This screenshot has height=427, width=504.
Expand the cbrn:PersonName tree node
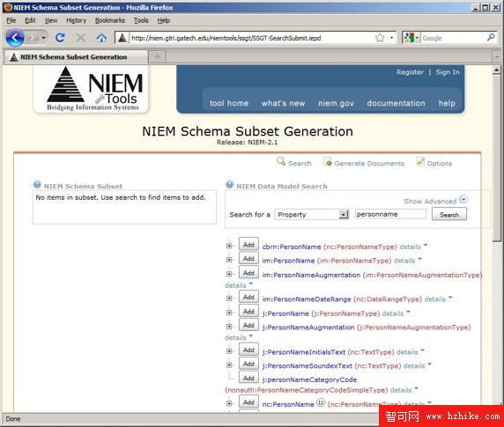[229, 246]
